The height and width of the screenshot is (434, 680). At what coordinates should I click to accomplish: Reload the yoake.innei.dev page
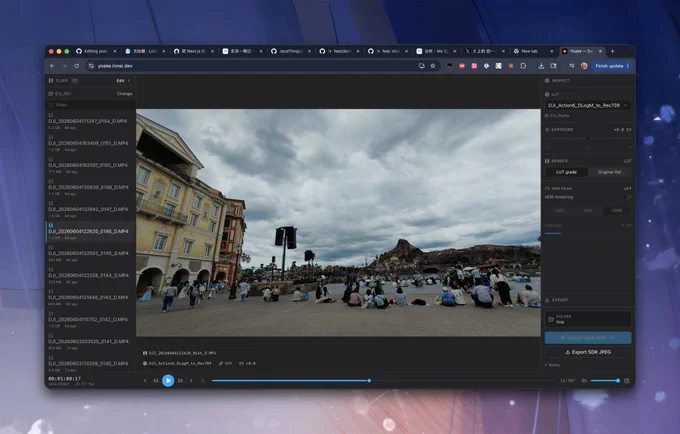tap(76, 66)
